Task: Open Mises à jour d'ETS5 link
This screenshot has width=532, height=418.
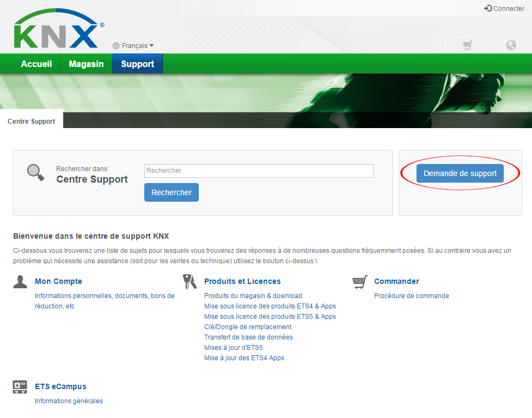Action: 234,348
